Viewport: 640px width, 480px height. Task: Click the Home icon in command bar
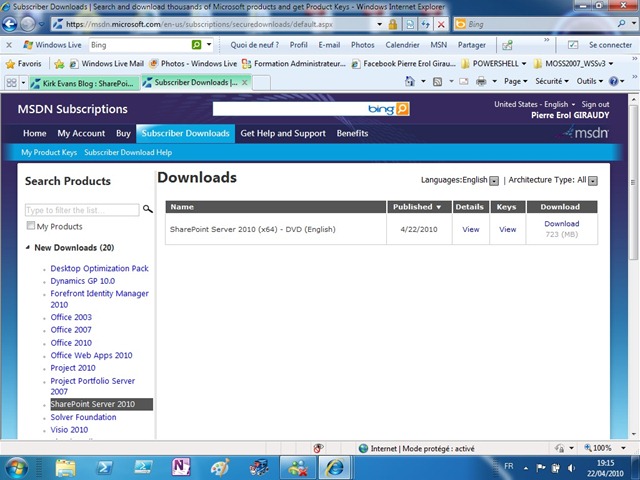coord(409,81)
